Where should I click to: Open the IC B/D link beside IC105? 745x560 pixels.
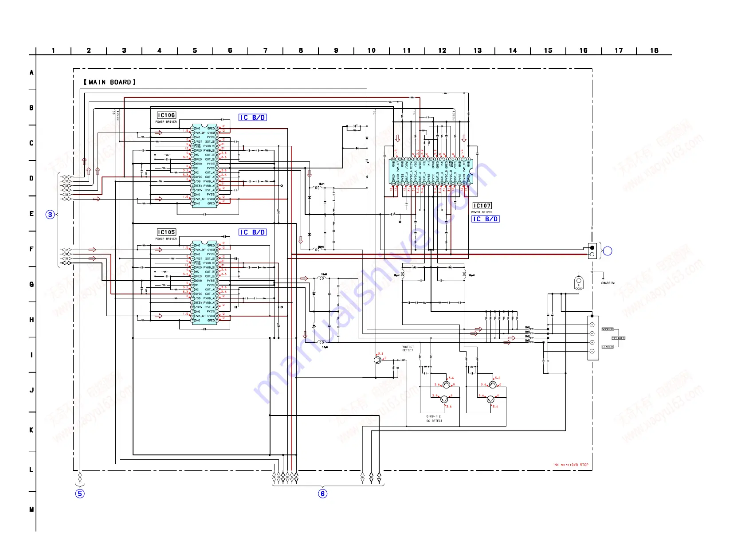pos(253,232)
